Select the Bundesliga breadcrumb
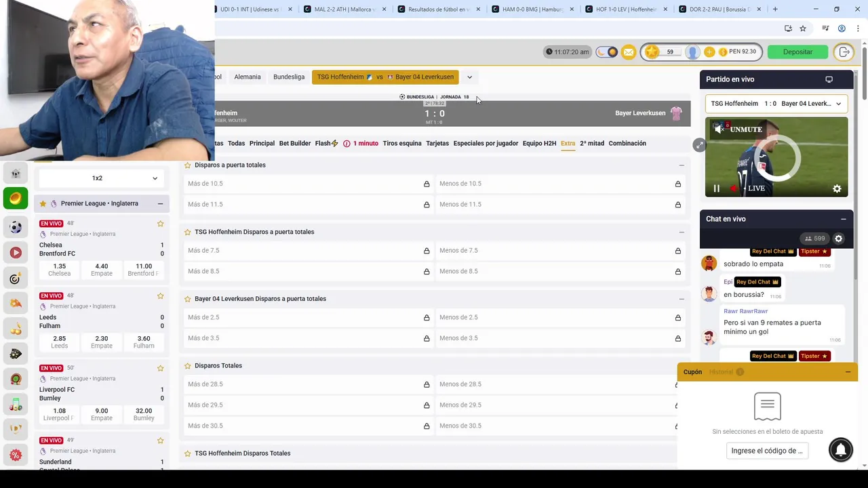868x488 pixels. (289, 77)
